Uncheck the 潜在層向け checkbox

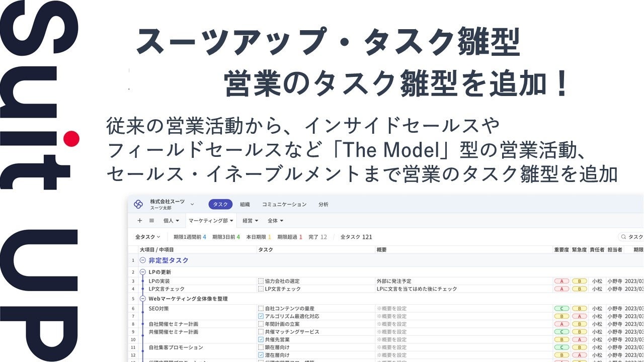pyautogui.click(x=261, y=355)
